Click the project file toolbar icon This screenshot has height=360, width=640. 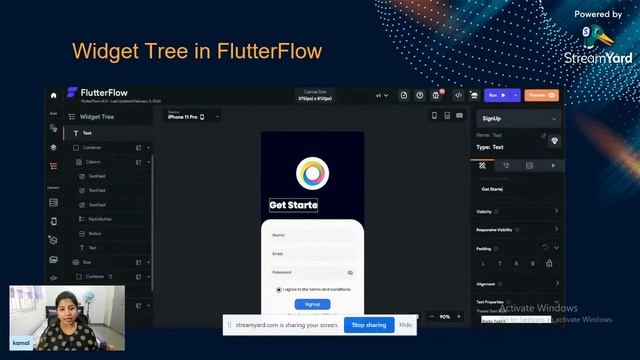point(404,95)
